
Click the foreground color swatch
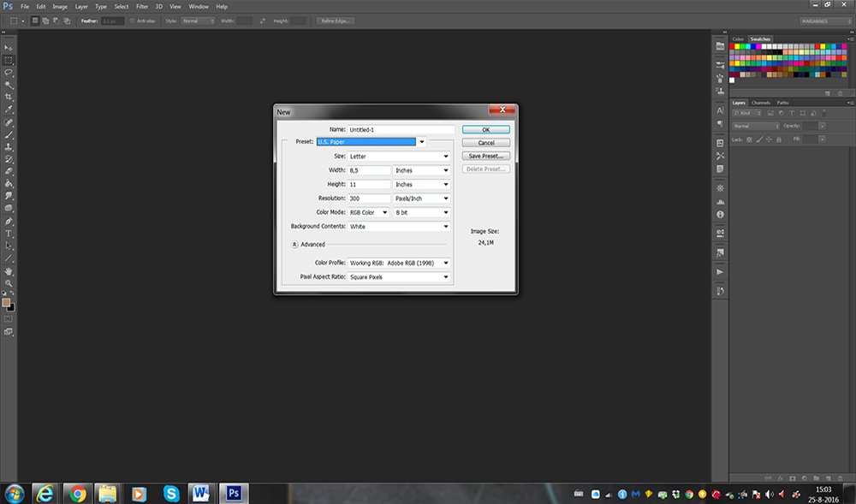6,302
